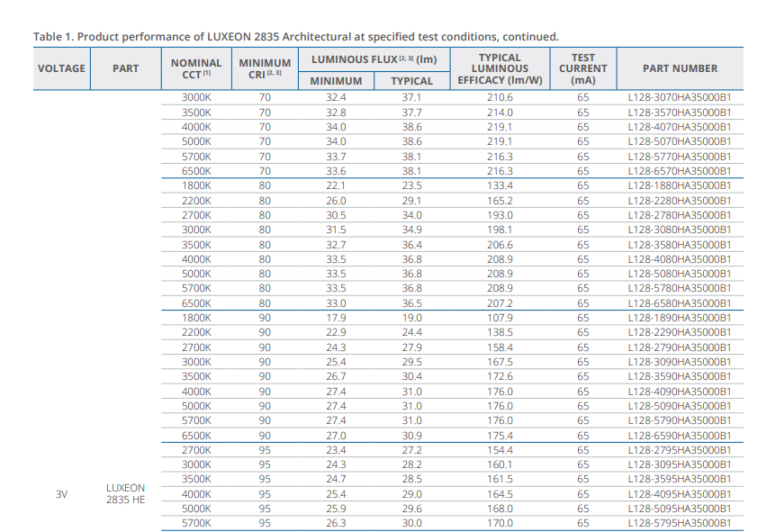Select part number L128-6590HA35000B1
The width and height of the screenshot is (758, 532).
pyautogui.click(x=679, y=436)
